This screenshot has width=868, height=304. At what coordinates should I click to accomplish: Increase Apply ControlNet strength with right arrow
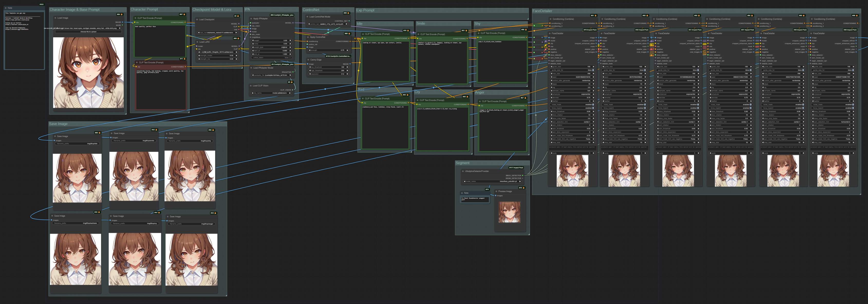pos(347,50)
